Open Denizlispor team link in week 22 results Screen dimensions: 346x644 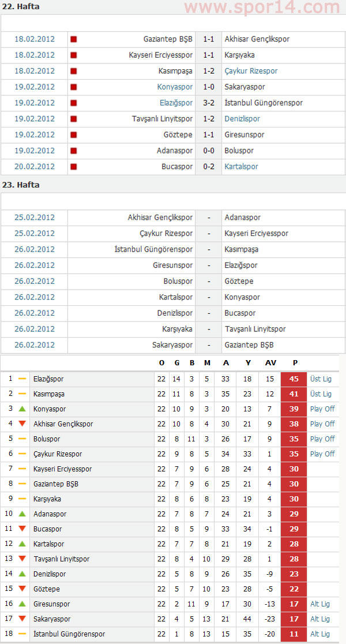pos(242,119)
